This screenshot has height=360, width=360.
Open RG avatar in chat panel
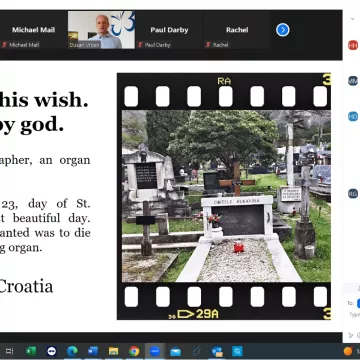pyautogui.click(x=353, y=193)
